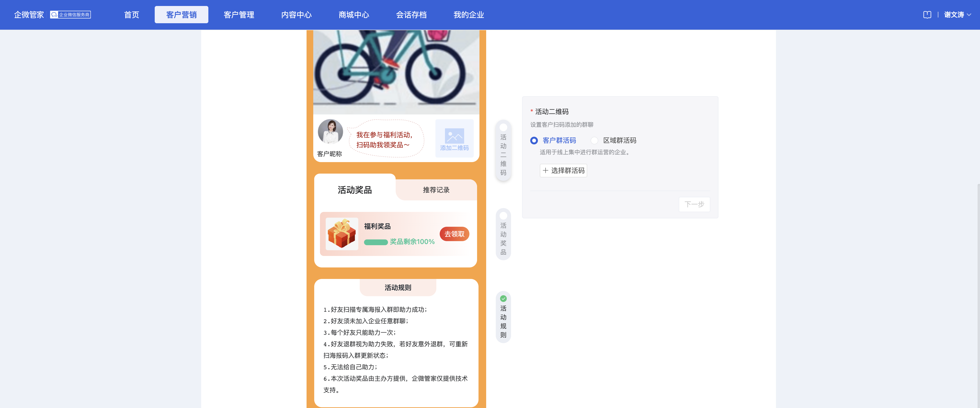This screenshot has height=408, width=980.
Task: Click the green check on 活动规则 step
Action: pyautogui.click(x=503, y=299)
